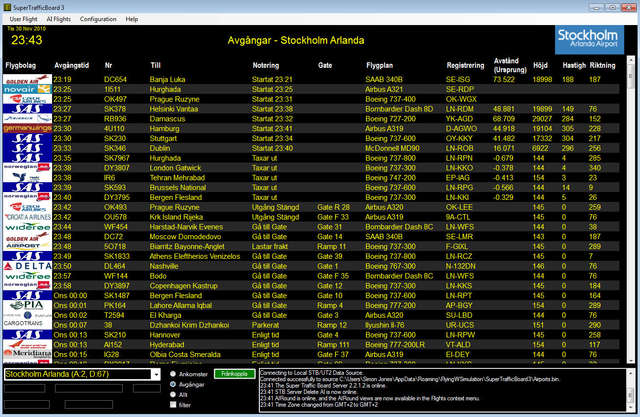Click the Lastar frakt status cell

tap(270, 246)
